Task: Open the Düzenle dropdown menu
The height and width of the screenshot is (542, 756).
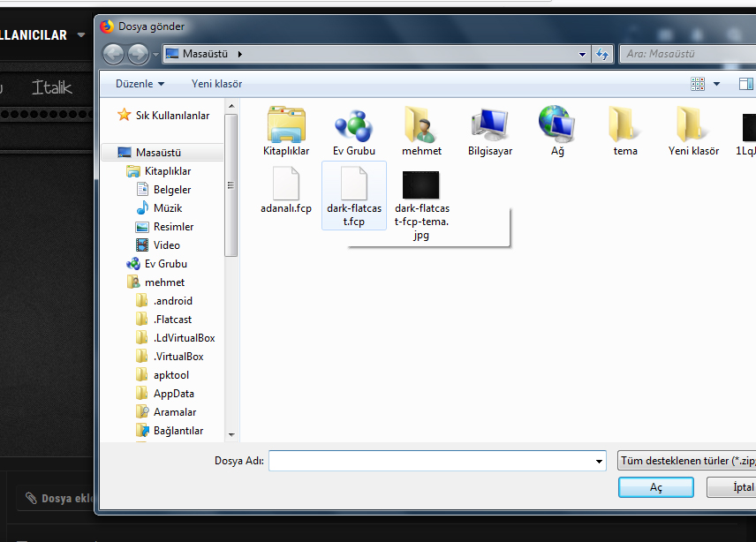Action: [140, 84]
